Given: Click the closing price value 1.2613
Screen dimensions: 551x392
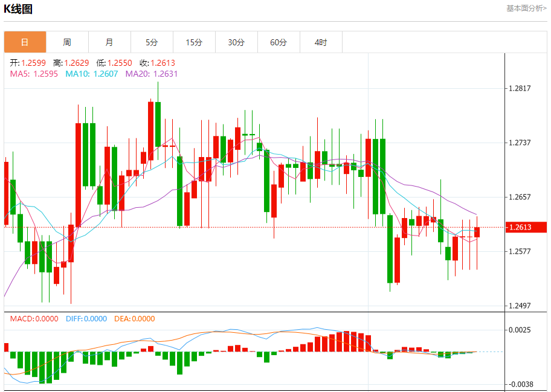Looking at the screenshot, I should click(163, 63).
